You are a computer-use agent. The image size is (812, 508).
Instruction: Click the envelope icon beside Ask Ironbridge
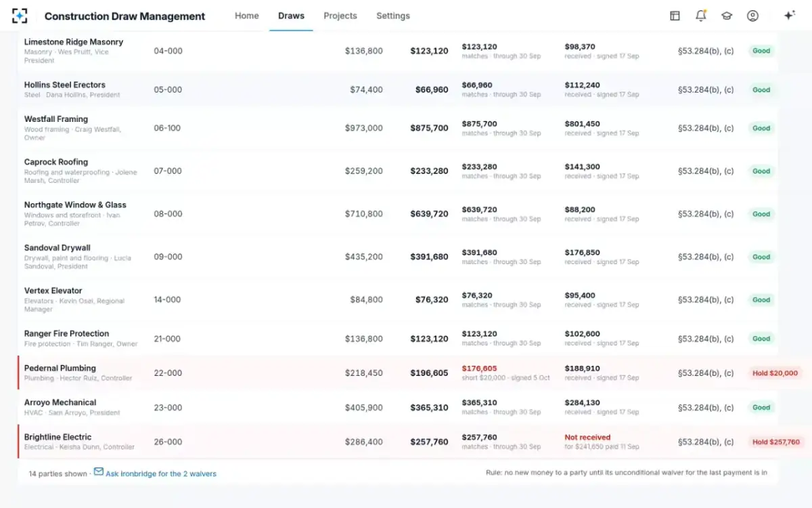pyautogui.click(x=99, y=471)
